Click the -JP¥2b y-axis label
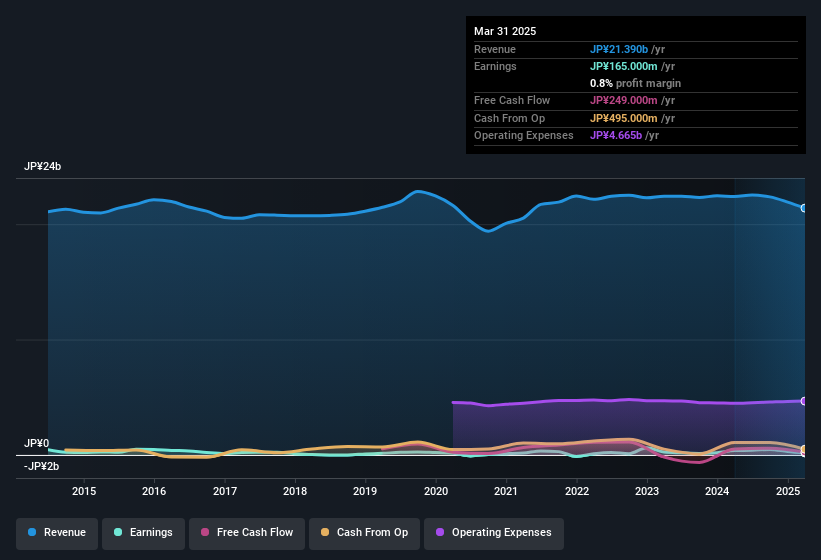The image size is (821, 560). pyautogui.click(x=41, y=466)
